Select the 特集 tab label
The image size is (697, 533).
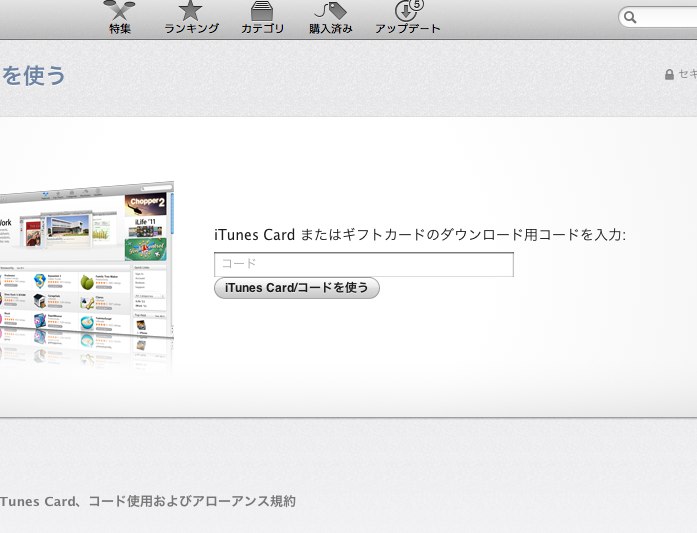[120, 29]
